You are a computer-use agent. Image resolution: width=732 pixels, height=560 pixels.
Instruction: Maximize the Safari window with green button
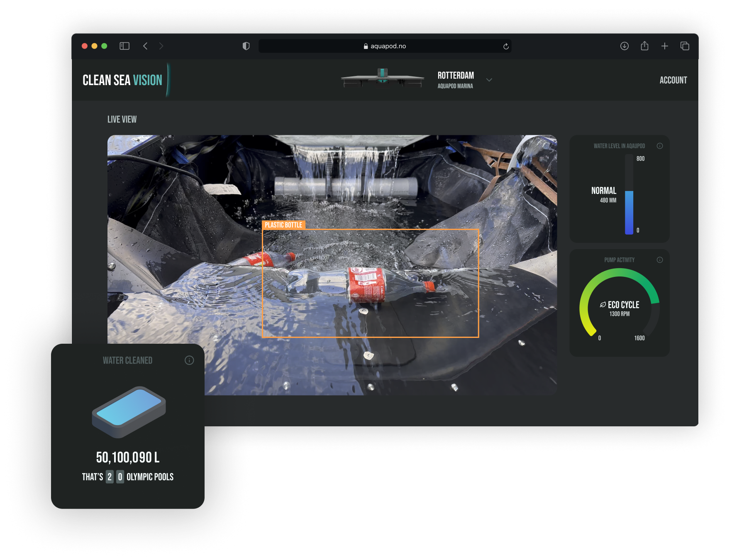coord(104,46)
